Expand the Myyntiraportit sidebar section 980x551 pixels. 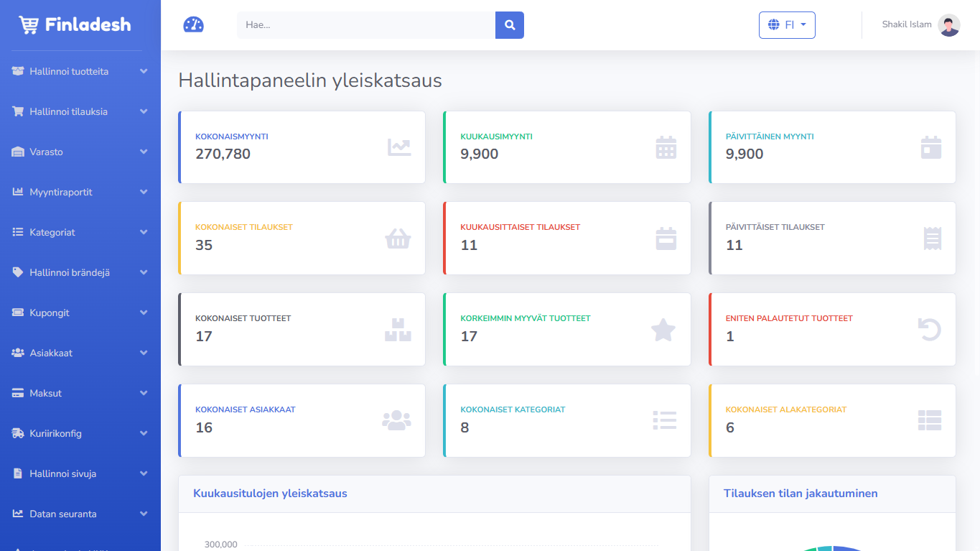tap(61, 193)
